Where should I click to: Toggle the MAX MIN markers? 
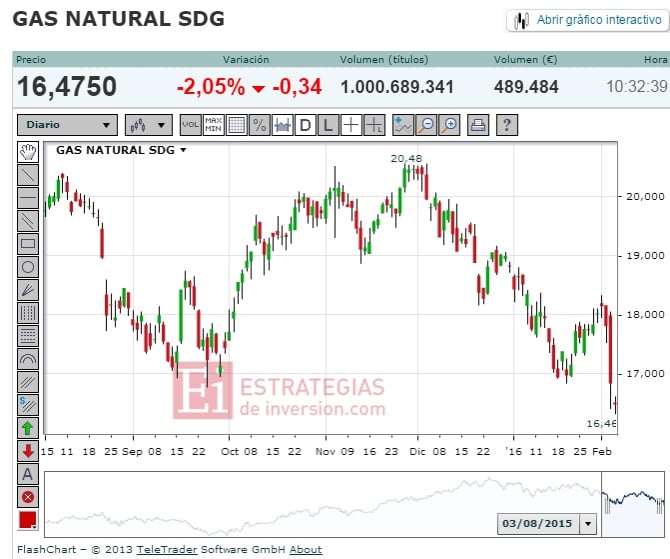(x=214, y=125)
